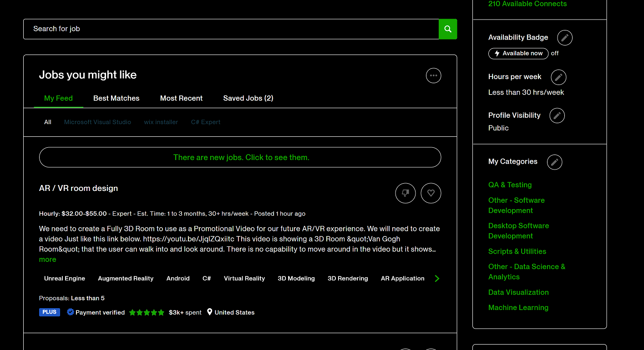This screenshot has height=350, width=644.
Task: Open the Hours per week pencil editor
Action: [558, 77]
